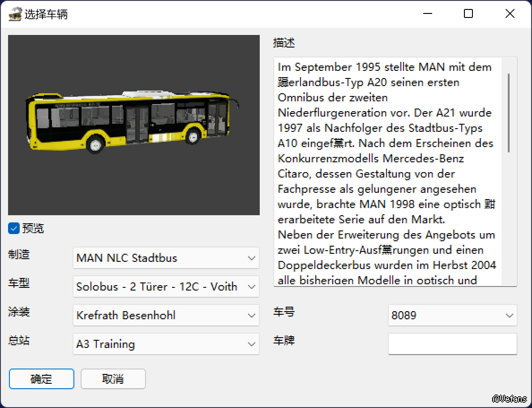This screenshot has width=532, height=408.
Task: Maximize the 选择车辆 dialog window
Action: coord(468,14)
